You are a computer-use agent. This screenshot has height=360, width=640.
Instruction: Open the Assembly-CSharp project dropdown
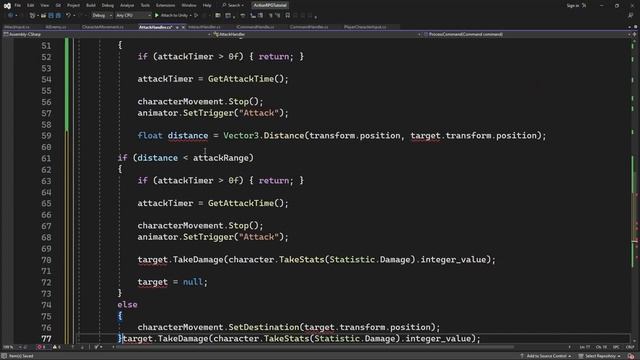click(x=107, y=35)
